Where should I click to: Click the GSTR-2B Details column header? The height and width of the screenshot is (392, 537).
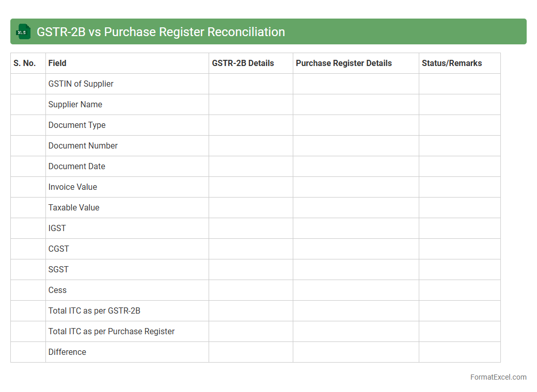(243, 63)
